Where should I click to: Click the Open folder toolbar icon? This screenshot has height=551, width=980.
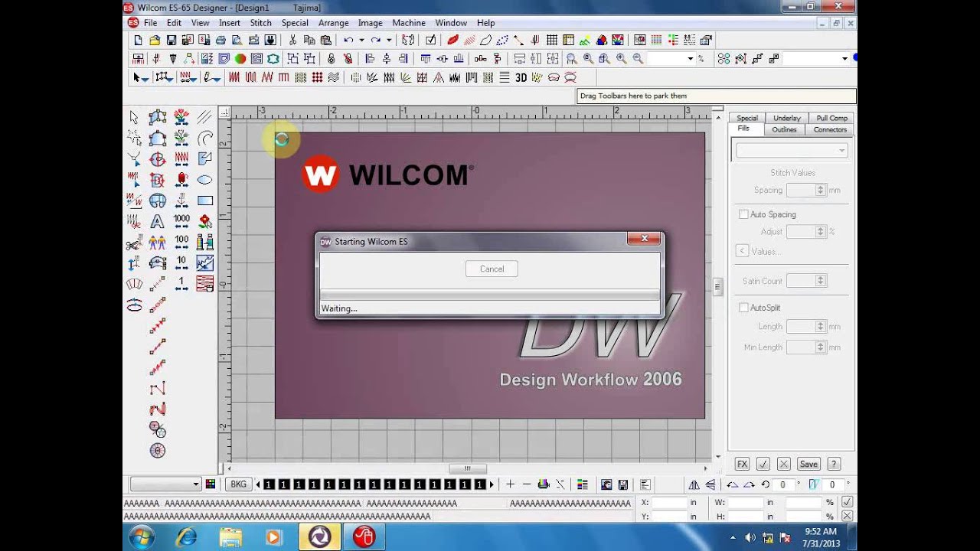(x=155, y=41)
